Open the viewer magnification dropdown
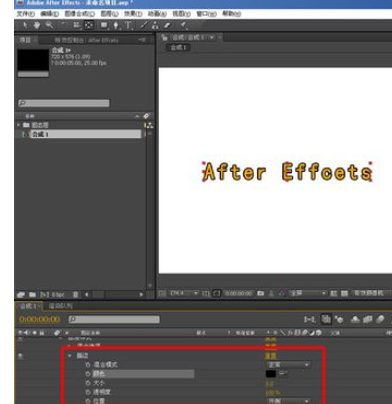 click(x=184, y=293)
